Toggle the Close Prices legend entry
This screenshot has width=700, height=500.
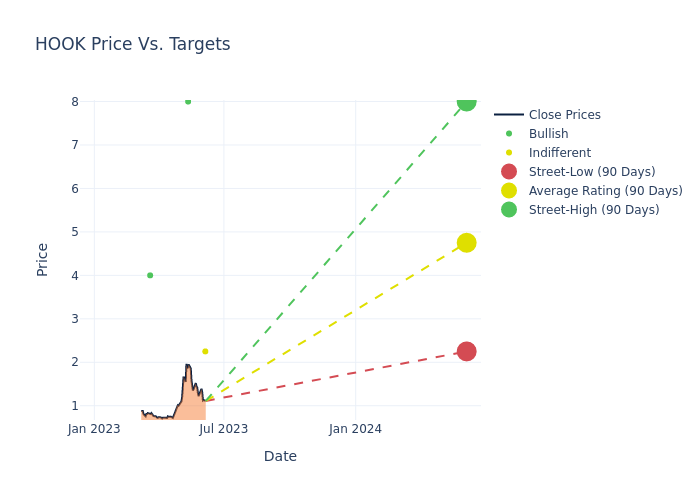click(564, 115)
